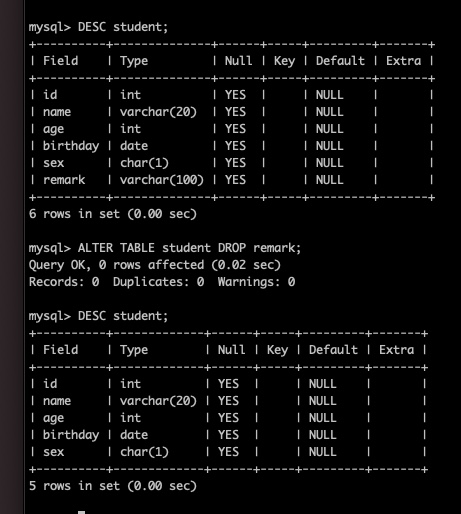Viewport: 461px width, 514px height.
Task: Click char(1) type in the five-row table
Action: [x=144, y=452]
